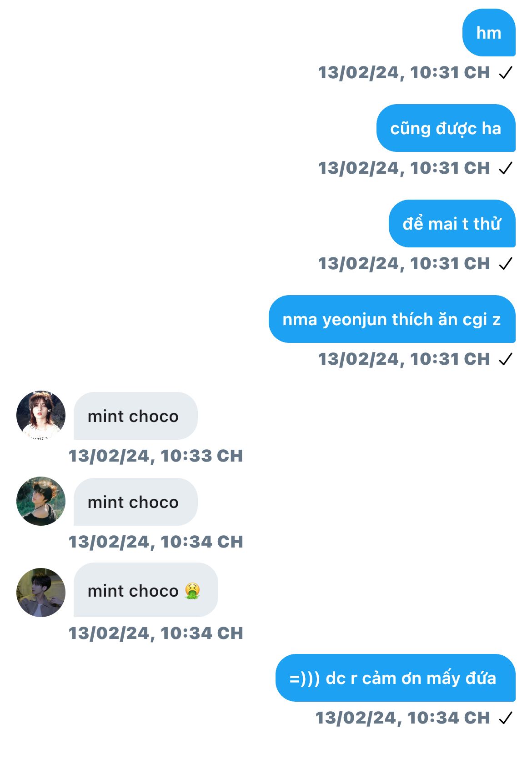Open avatar beside first mint choco message
Screen dimensions: 532x759
coord(41,415)
